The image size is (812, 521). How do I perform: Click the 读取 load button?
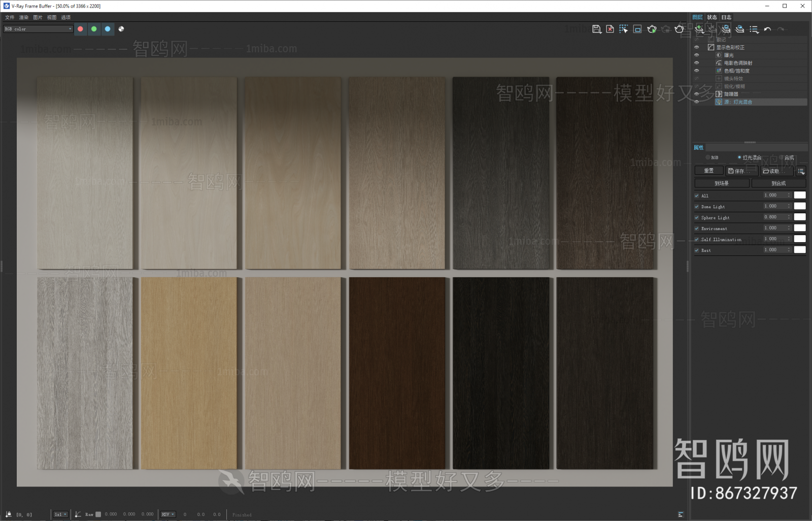coord(777,171)
